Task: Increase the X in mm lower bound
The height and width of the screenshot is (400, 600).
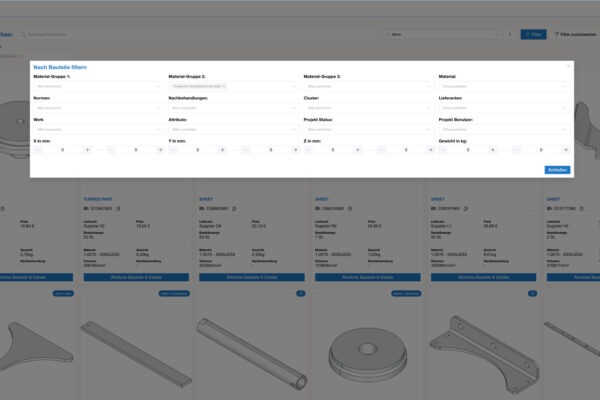Action: pyautogui.click(x=87, y=150)
